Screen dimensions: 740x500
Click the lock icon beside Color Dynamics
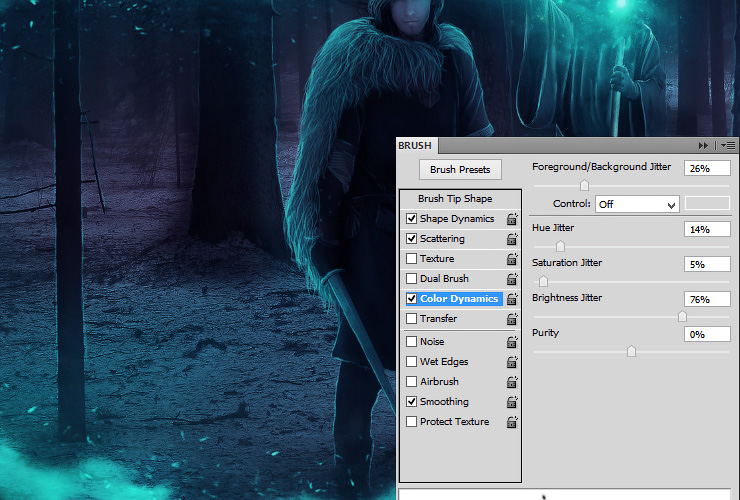tap(512, 299)
